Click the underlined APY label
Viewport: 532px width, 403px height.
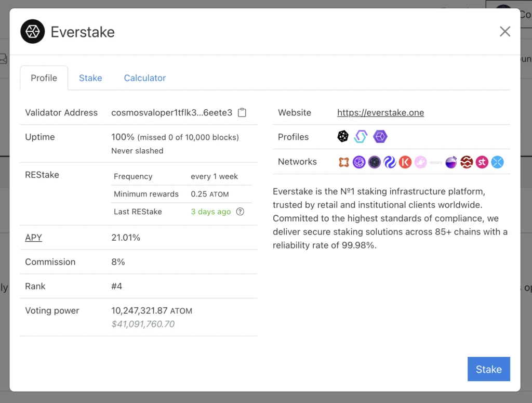tap(34, 238)
